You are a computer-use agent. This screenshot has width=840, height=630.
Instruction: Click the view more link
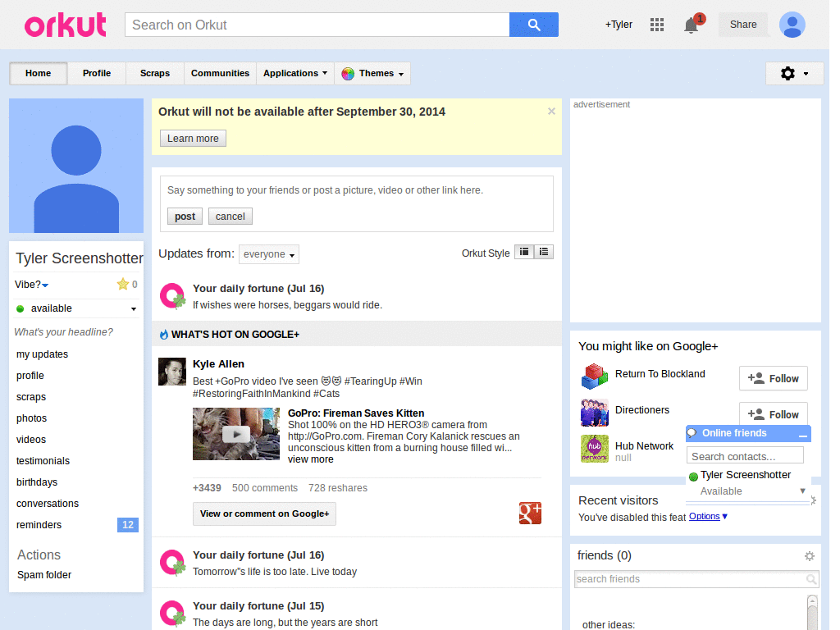[311, 459]
